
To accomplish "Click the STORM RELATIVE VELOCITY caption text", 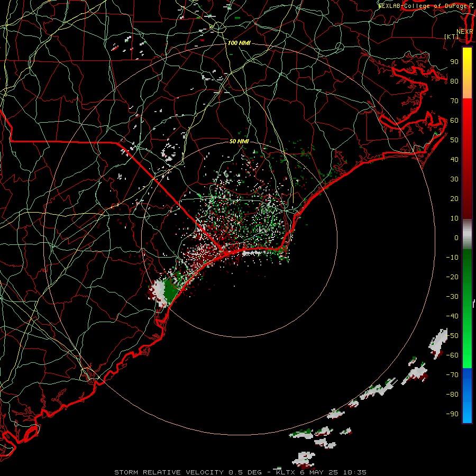I will click(169, 472).
